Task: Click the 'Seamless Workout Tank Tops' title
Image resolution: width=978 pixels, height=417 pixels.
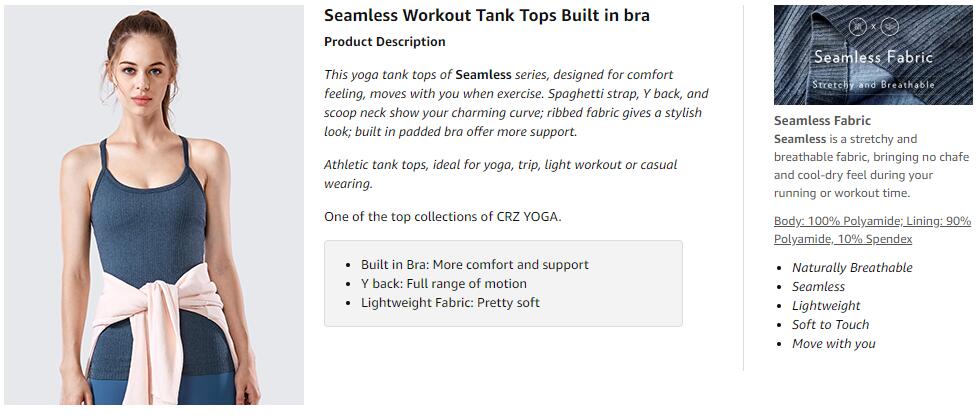Action: [487, 16]
